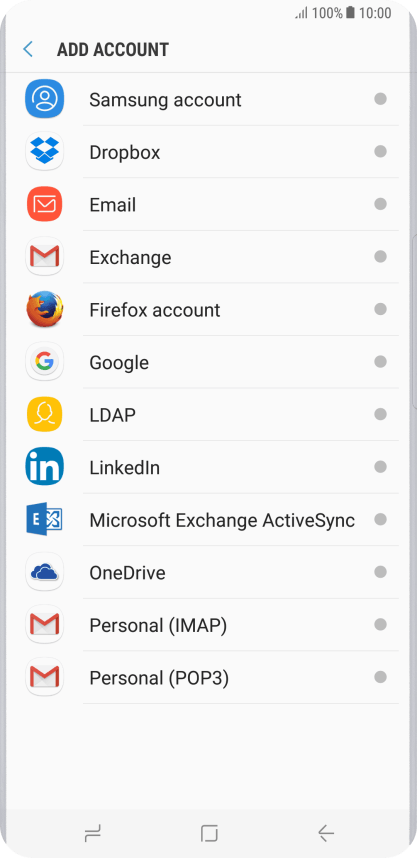Open recent apps from navigation bar
This screenshot has height=858, width=417.
click(92, 834)
